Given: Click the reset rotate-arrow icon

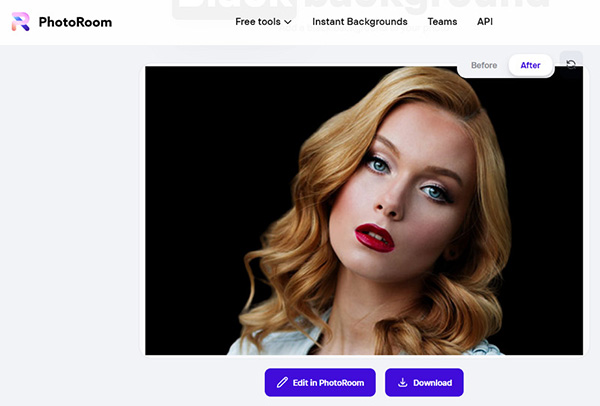Looking at the screenshot, I should click(x=571, y=64).
